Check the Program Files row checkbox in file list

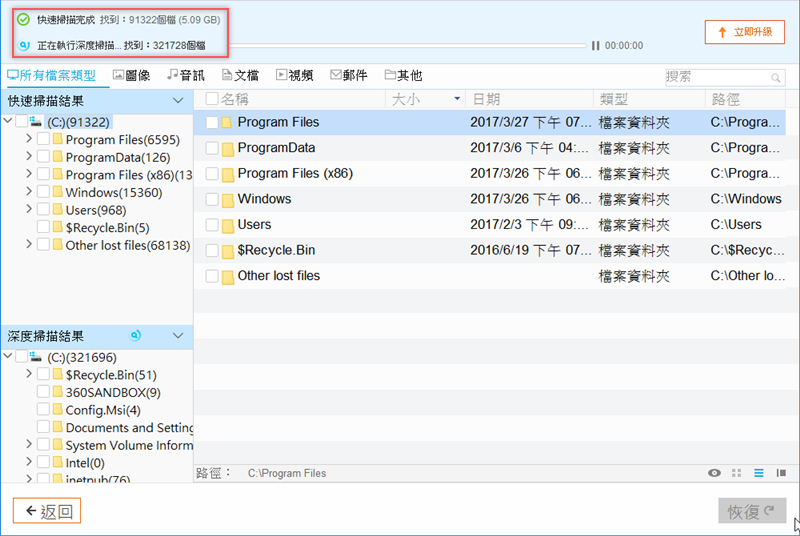point(212,122)
